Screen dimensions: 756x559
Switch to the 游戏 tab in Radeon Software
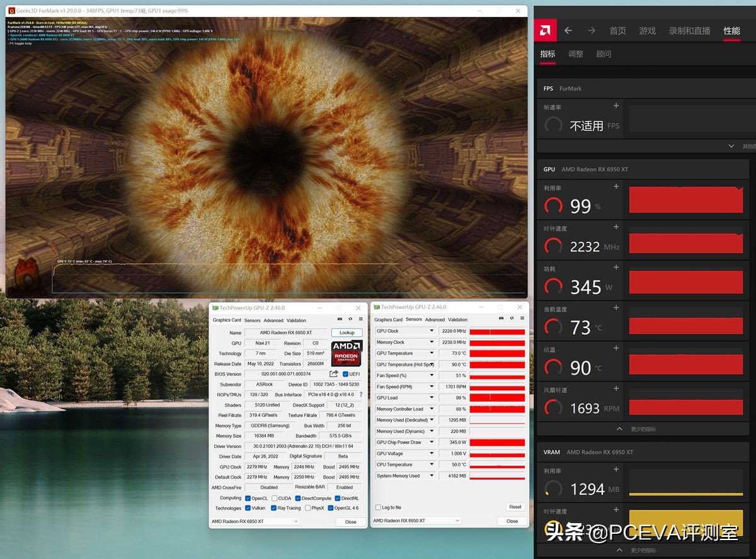click(647, 30)
